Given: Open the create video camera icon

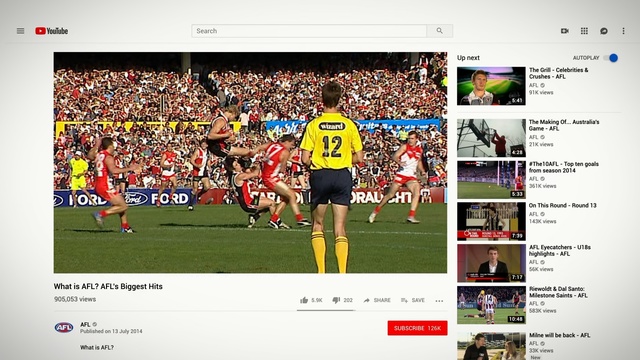Looking at the screenshot, I should tap(564, 31).
